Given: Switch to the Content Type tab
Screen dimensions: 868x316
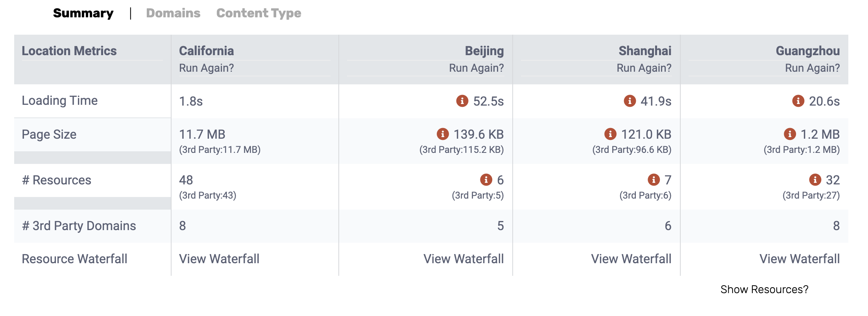Looking at the screenshot, I should (259, 13).
